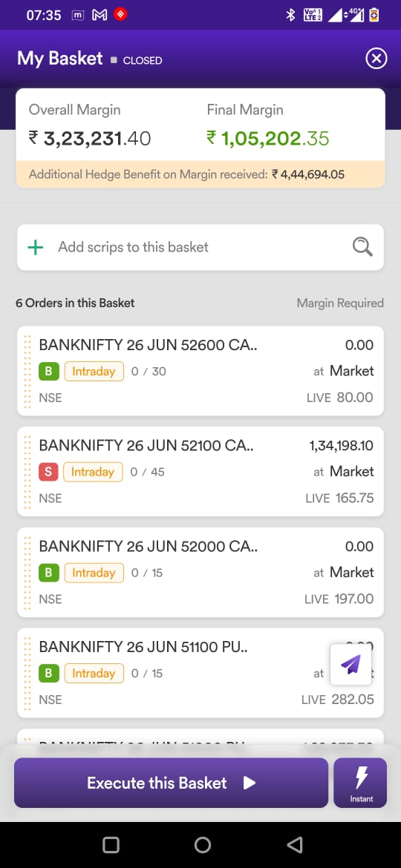
Task: Tap the green plus add icon
Action: coord(36,248)
